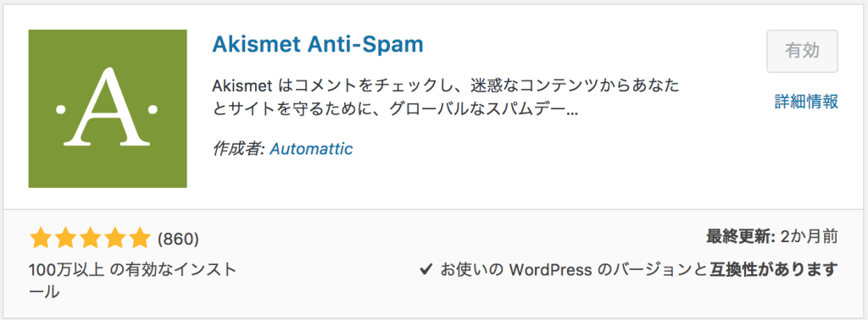
Task: Click the compatibility checkmark icon
Action: (x=426, y=270)
